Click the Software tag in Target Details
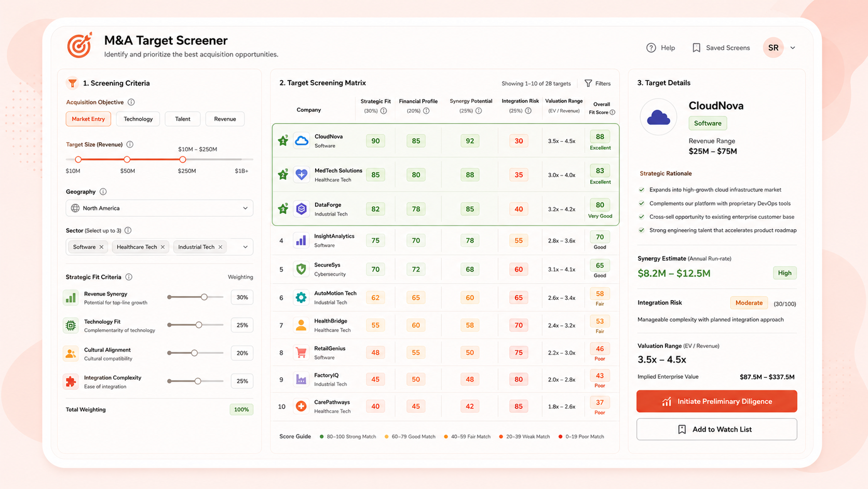The width and height of the screenshot is (868, 489). [x=708, y=123]
